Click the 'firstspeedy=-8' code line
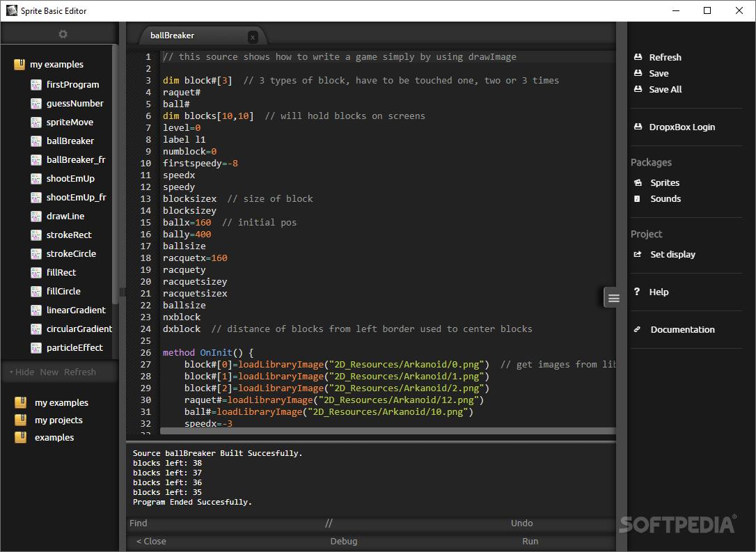The image size is (756, 552). click(200, 164)
